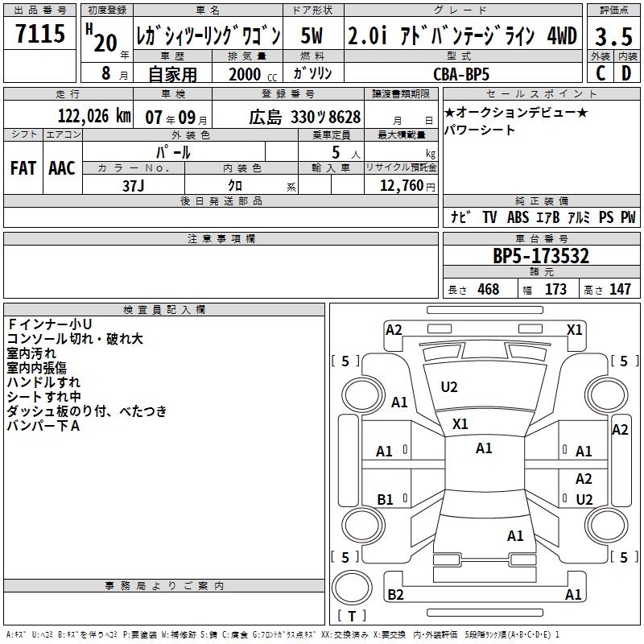Viewport: 644px width, 644px height.
Task: Select the length value 468
Action: (x=488, y=289)
